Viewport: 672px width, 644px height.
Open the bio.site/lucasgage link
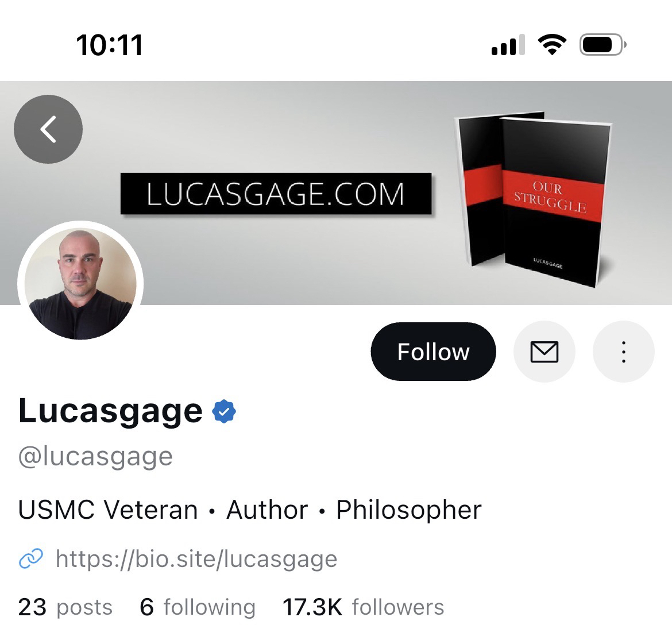(x=196, y=558)
